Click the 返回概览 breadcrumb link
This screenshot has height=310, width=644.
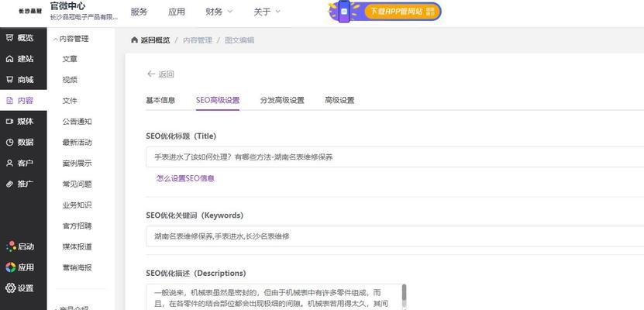click(155, 40)
